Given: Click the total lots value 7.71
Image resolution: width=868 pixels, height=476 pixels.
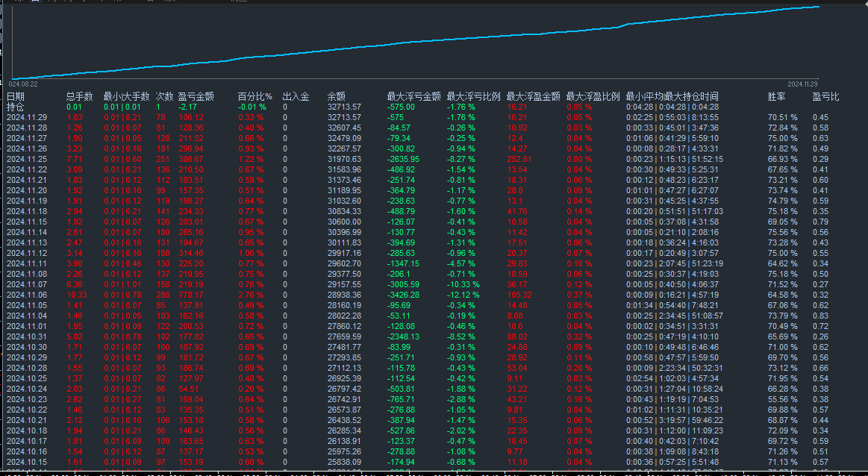Looking at the screenshot, I should [75, 159].
